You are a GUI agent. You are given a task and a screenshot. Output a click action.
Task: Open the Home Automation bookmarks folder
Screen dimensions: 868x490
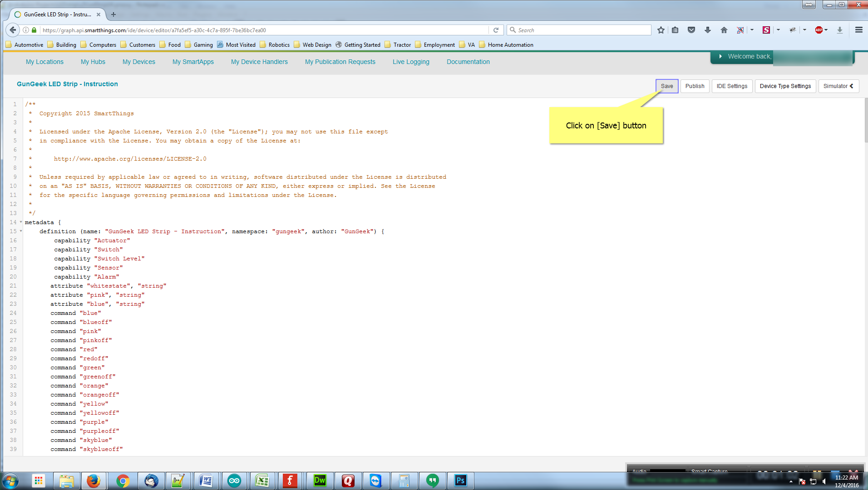tap(506, 44)
